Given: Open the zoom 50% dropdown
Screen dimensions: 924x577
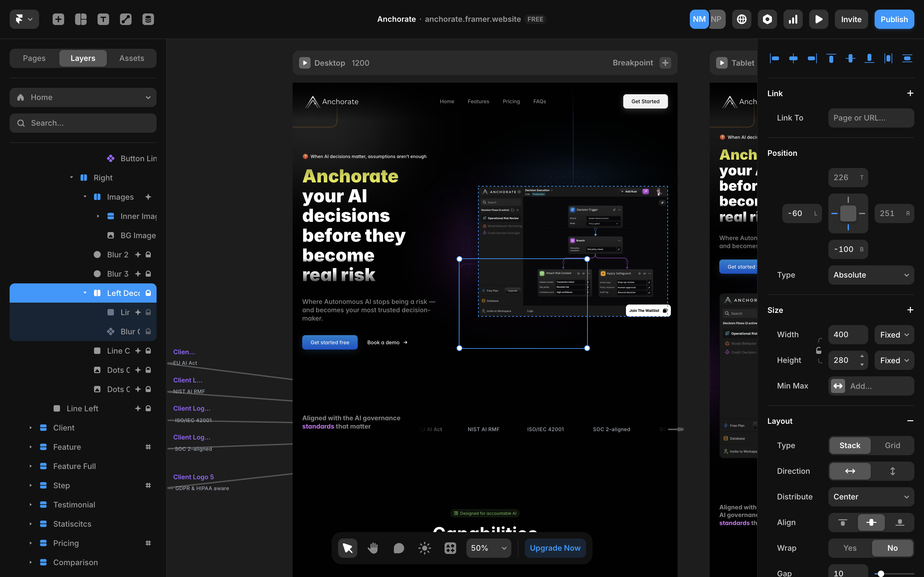Looking at the screenshot, I should pyautogui.click(x=488, y=548).
